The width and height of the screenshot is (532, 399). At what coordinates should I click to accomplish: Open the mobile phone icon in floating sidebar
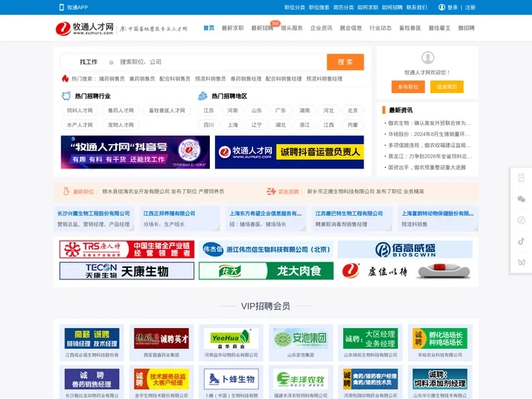click(x=521, y=178)
